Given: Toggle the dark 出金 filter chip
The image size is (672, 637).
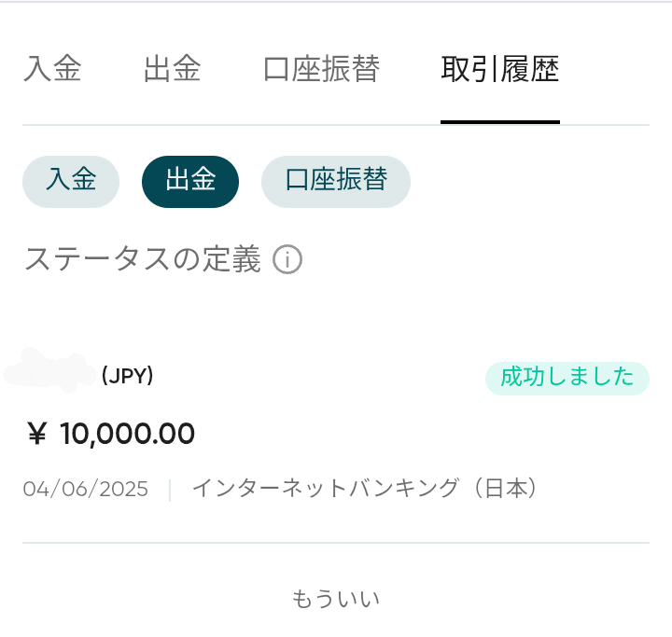Looking at the screenshot, I should point(190,182).
